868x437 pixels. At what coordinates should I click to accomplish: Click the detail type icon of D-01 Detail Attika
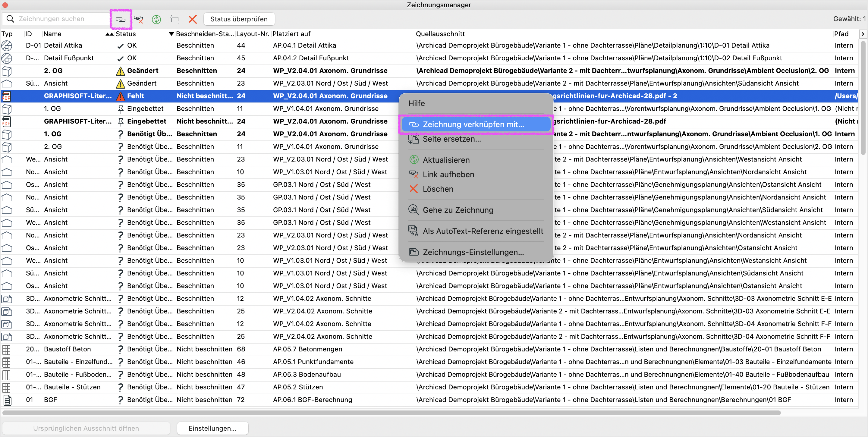6,46
